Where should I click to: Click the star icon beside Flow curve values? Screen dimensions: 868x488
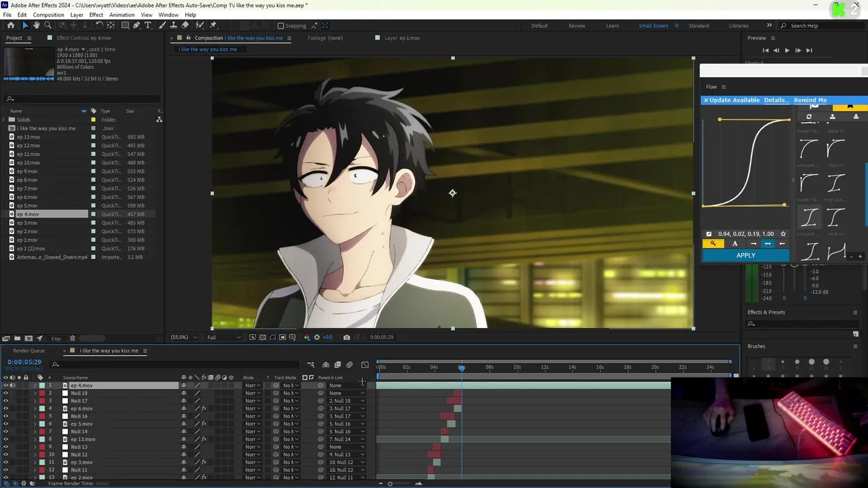[x=783, y=234]
